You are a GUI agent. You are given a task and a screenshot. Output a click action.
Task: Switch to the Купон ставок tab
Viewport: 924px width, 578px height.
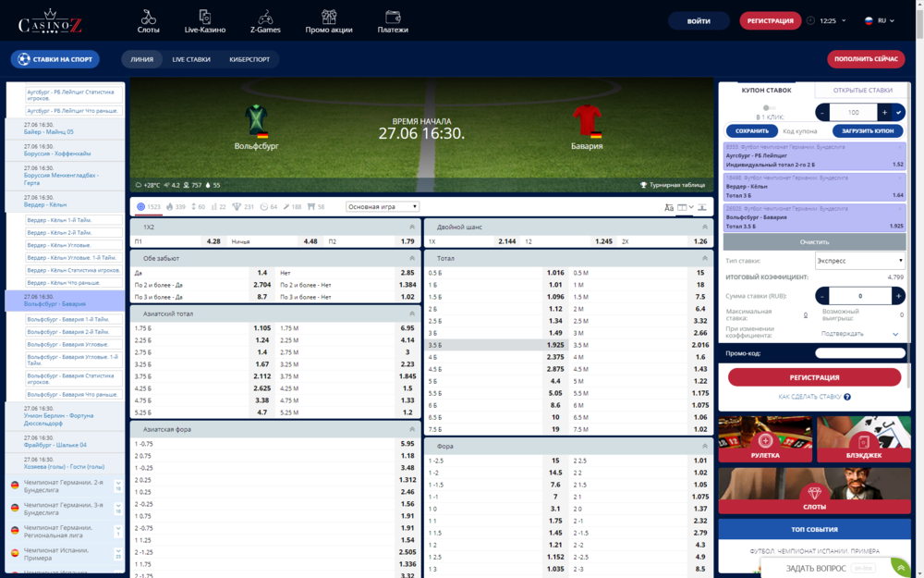pos(766,91)
